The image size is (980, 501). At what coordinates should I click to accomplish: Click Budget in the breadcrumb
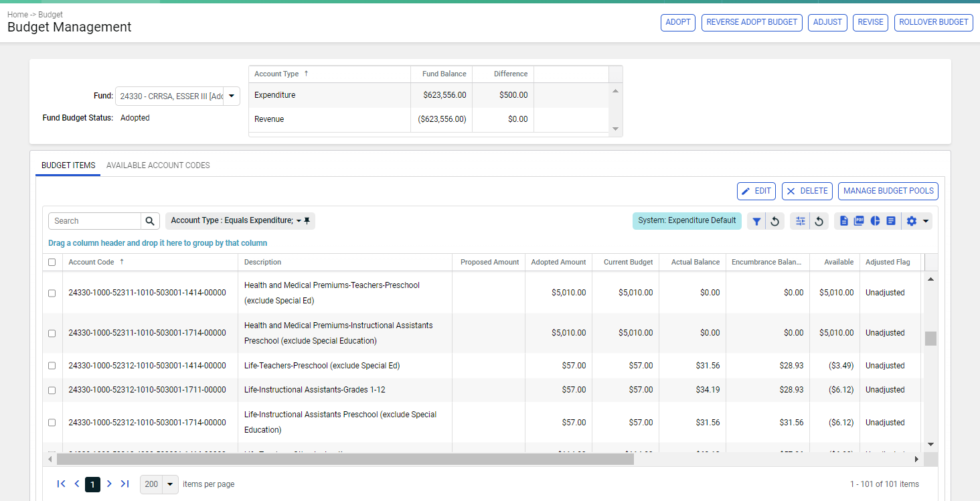(x=51, y=15)
